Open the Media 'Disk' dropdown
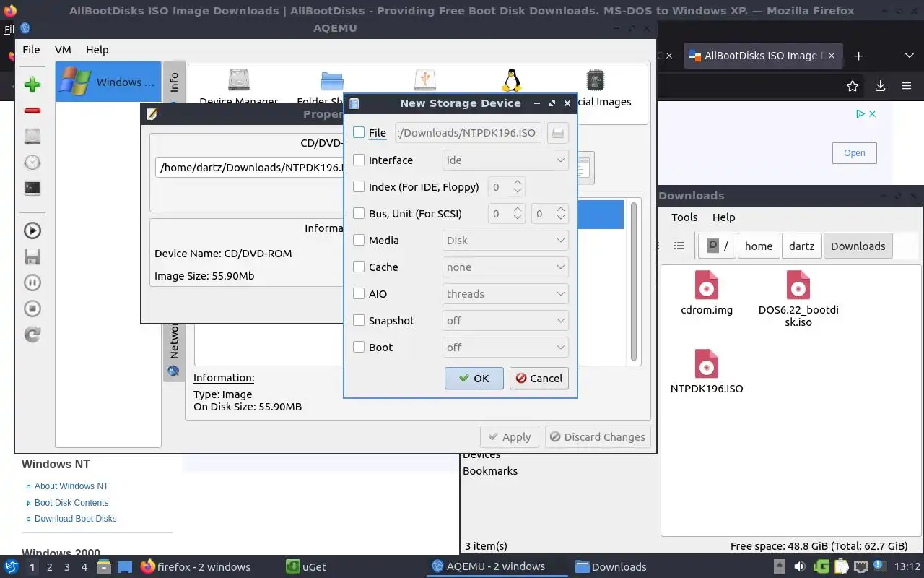Screen dimensions: 924x578 click(x=505, y=241)
